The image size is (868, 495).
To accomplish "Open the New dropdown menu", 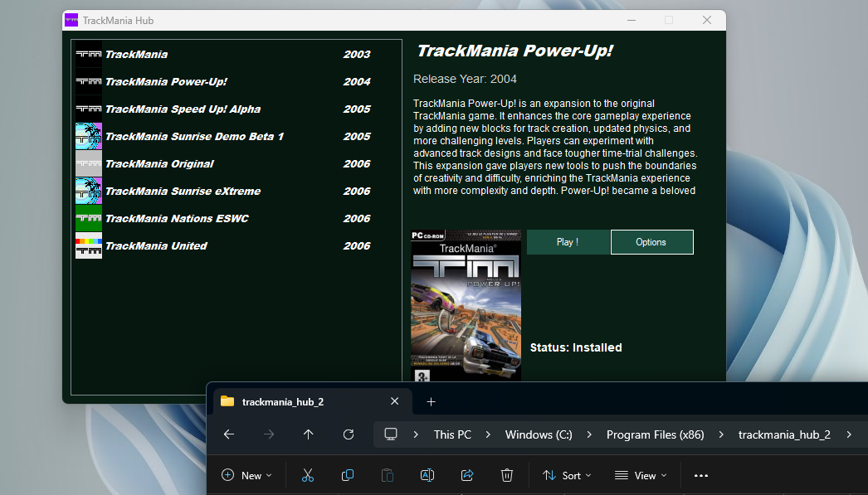I will [x=246, y=475].
